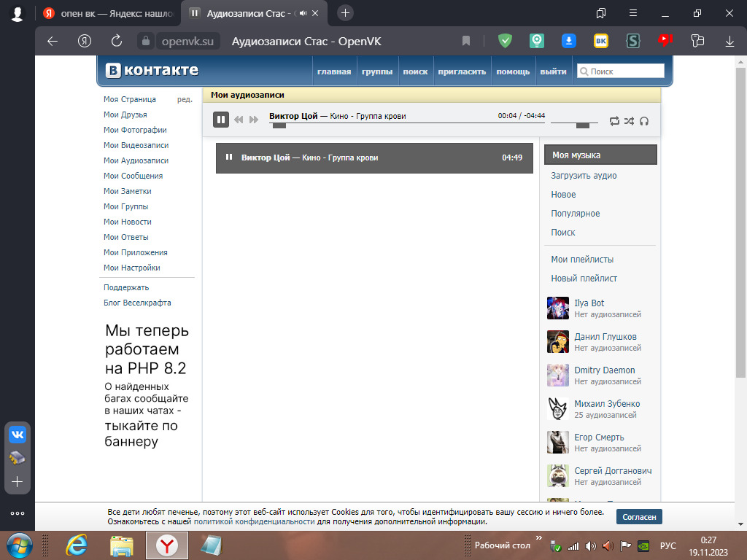Open the политикой конфиденциальности link
Image resolution: width=747 pixels, height=560 pixels.
point(255,521)
